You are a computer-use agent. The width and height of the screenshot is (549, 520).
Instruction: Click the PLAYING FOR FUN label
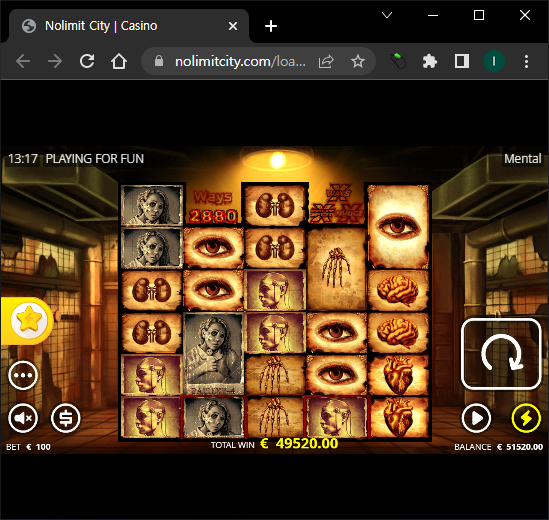coord(95,159)
